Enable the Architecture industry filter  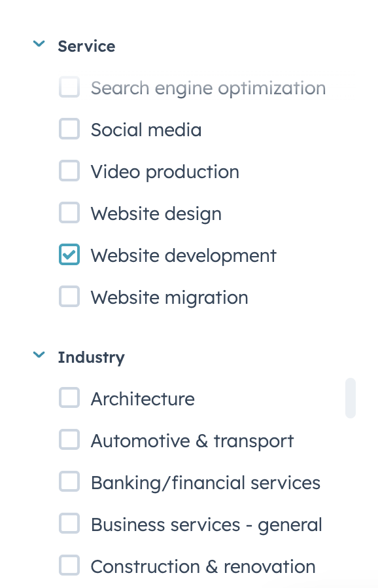(69, 397)
